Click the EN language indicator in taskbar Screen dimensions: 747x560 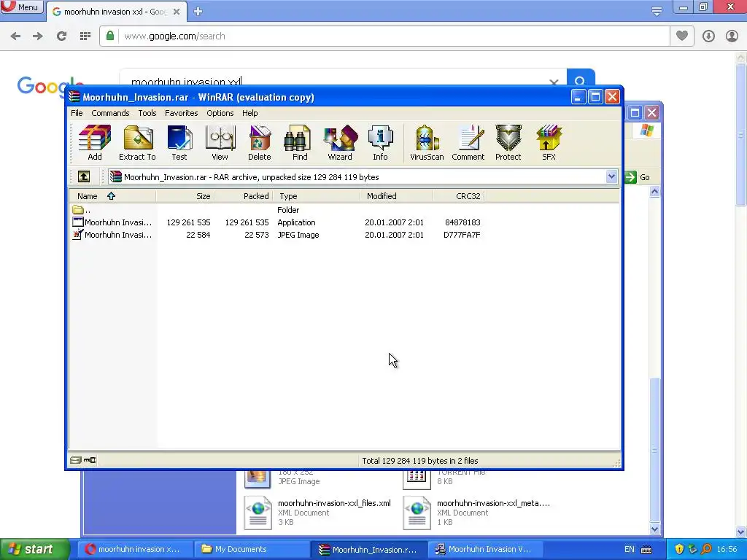(629, 549)
